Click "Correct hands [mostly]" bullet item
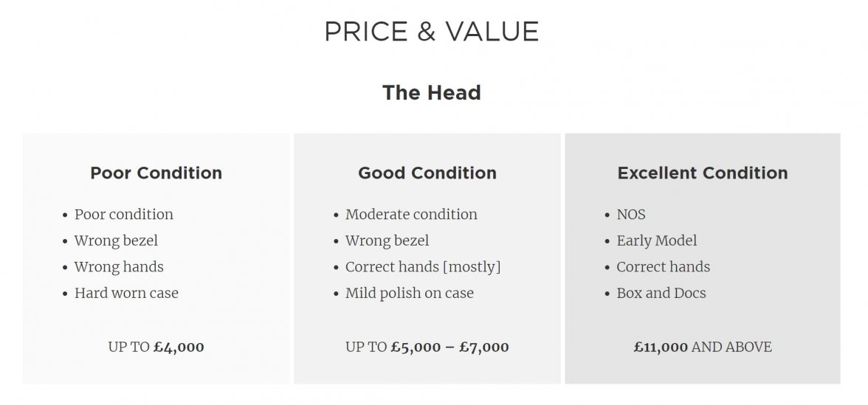Viewport: 868px width, 405px height. [x=423, y=267]
